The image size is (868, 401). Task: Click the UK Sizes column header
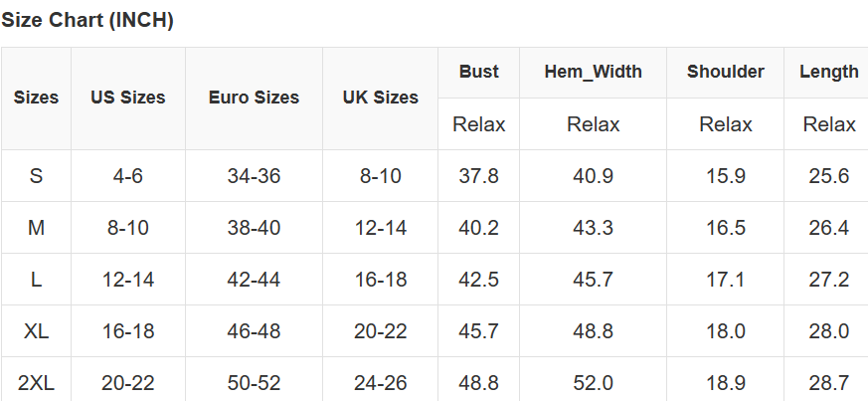[380, 98]
